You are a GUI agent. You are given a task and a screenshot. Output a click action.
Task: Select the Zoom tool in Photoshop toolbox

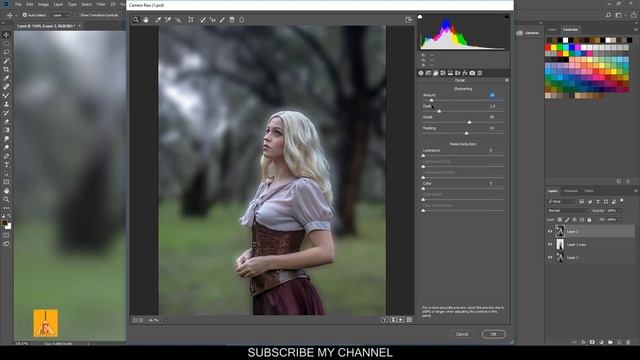coord(6,199)
